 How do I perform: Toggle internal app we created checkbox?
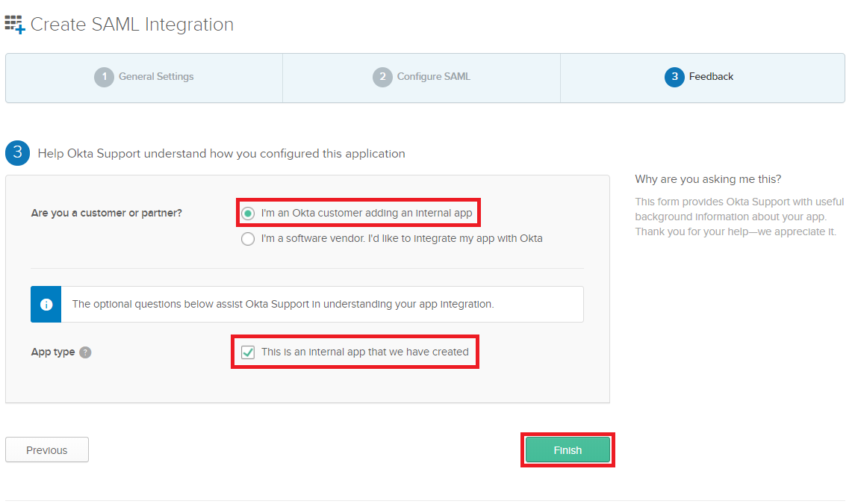(248, 352)
